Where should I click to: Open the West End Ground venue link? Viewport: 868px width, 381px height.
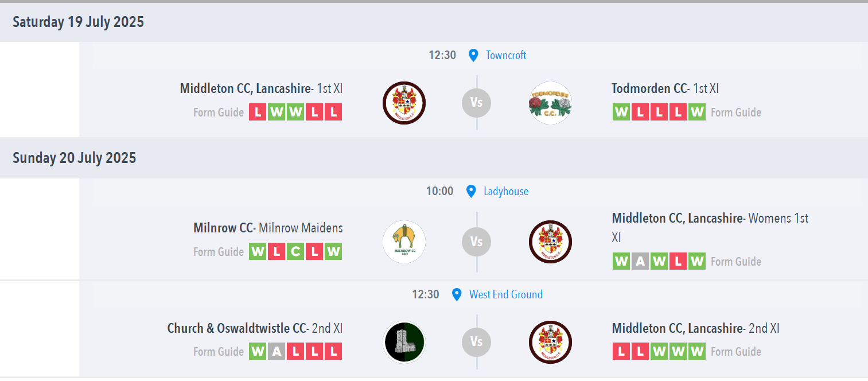(506, 294)
